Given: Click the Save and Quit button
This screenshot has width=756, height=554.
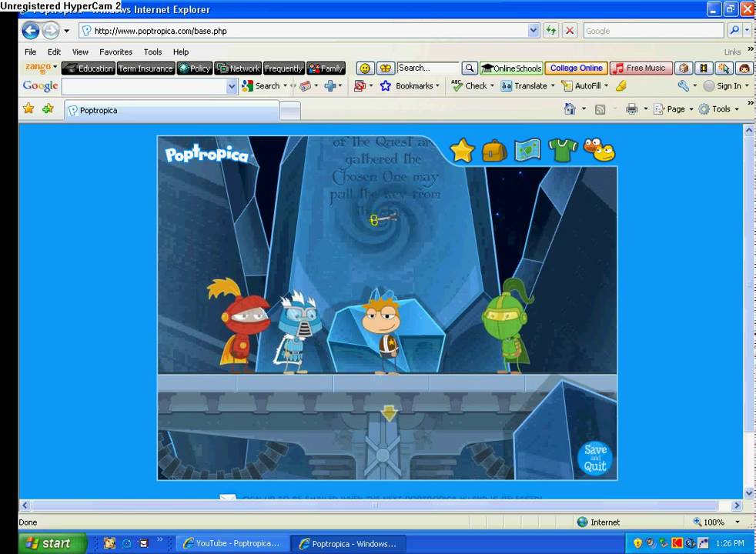Looking at the screenshot, I should [x=595, y=458].
